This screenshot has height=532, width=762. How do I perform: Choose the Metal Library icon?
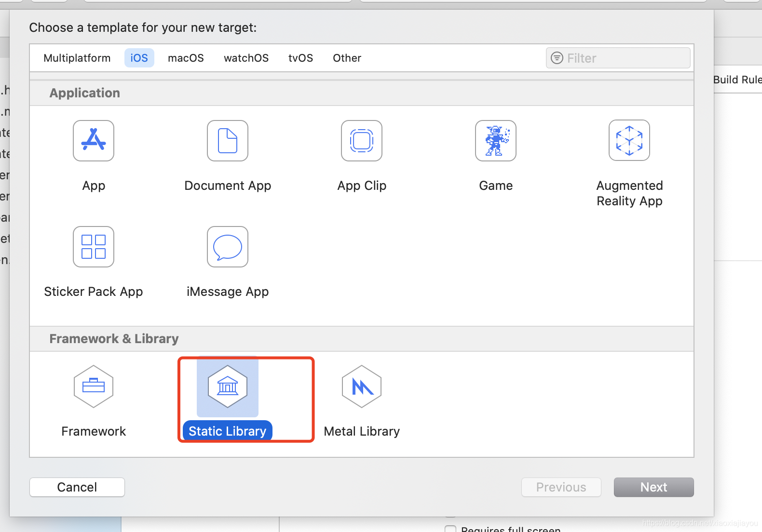pyautogui.click(x=362, y=386)
